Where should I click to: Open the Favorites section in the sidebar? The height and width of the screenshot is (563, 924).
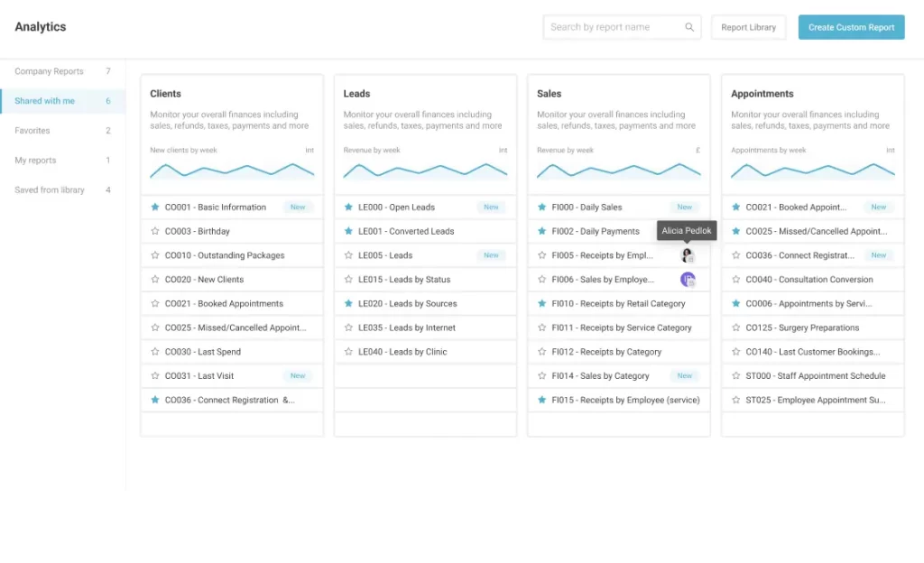pyautogui.click(x=32, y=130)
